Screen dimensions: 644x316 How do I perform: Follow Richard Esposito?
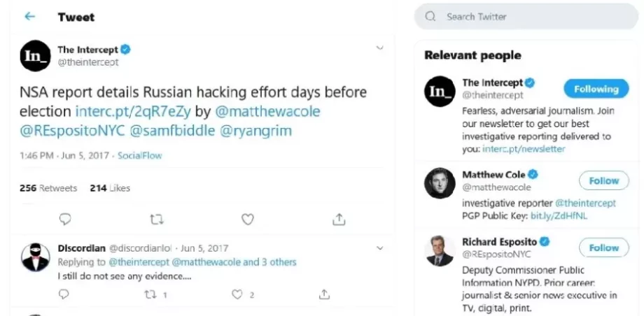(x=603, y=247)
